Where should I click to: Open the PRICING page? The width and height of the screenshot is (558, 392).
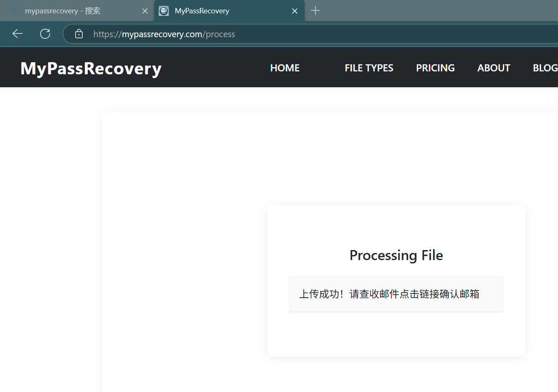[435, 68]
